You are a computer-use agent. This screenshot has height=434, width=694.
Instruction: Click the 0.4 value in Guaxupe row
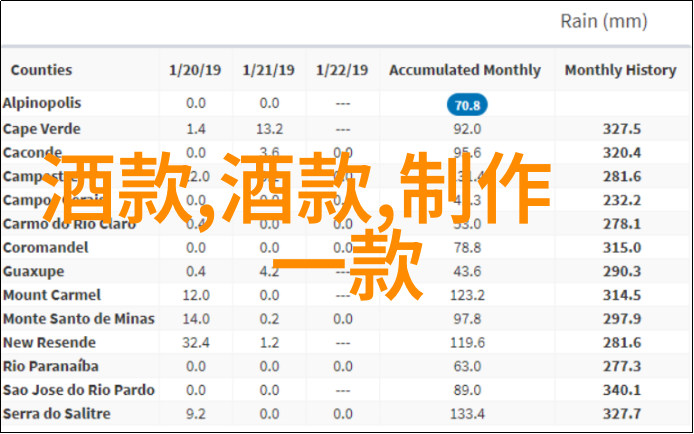pyautogui.click(x=196, y=271)
